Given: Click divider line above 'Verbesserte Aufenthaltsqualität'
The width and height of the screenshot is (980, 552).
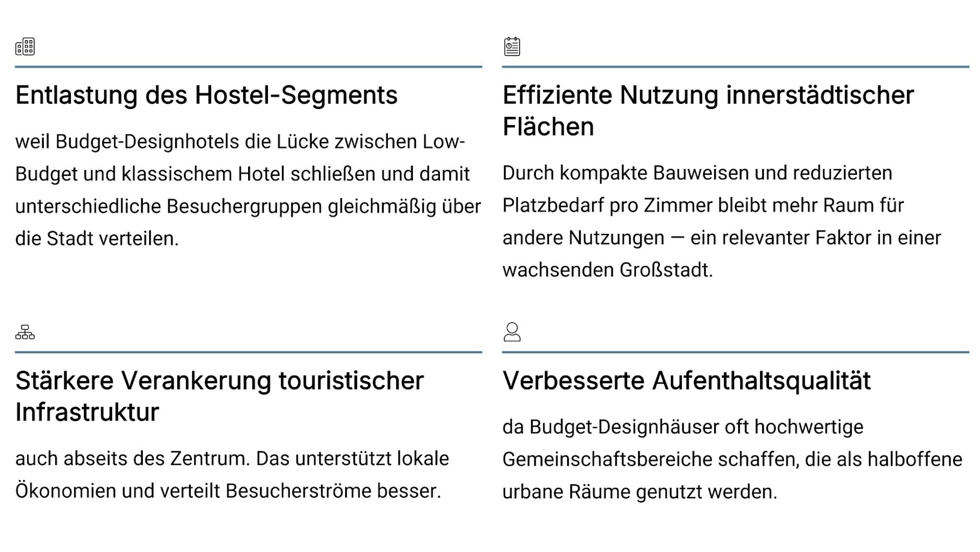Looking at the screenshot, I should [735, 352].
